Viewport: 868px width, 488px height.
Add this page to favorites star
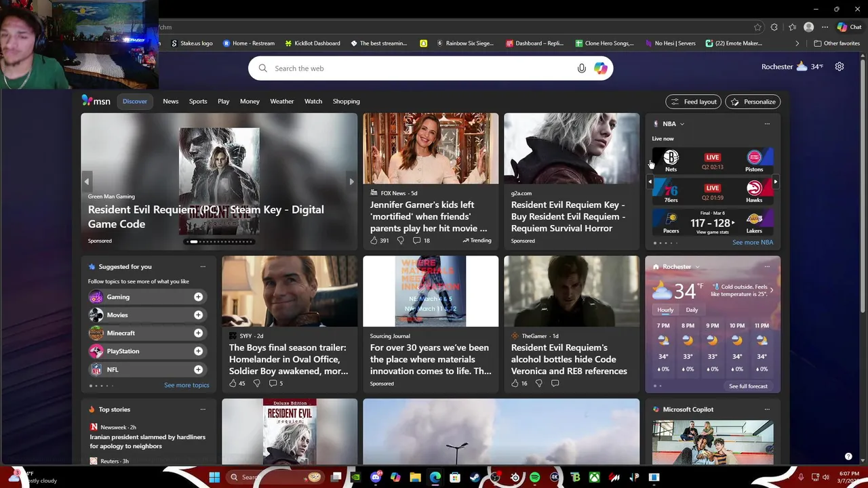pyautogui.click(x=757, y=27)
